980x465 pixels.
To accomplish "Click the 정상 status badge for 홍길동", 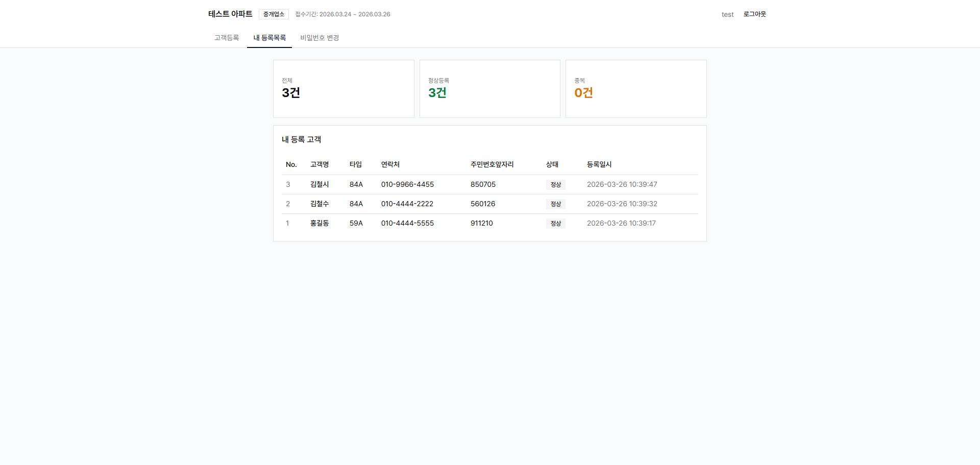I will (x=556, y=223).
